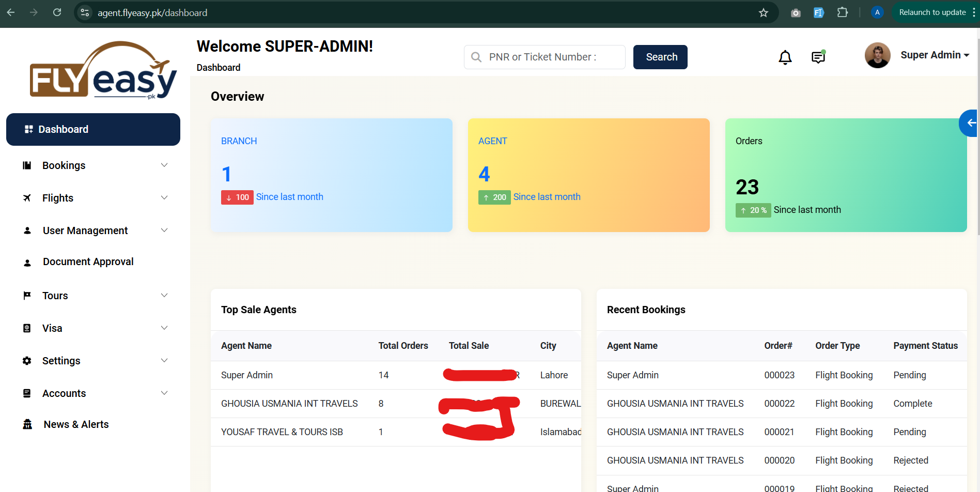Click the magnifier icon in search box

[x=476, y=57]
